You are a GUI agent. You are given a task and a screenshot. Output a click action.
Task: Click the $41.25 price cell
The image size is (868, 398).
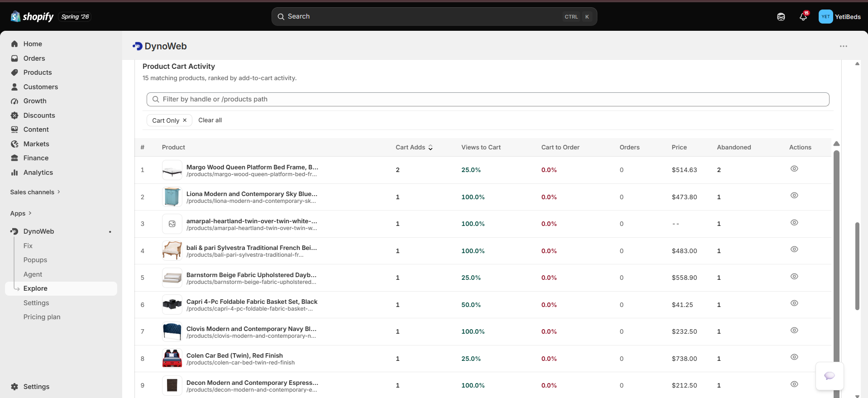pos(682,305)
